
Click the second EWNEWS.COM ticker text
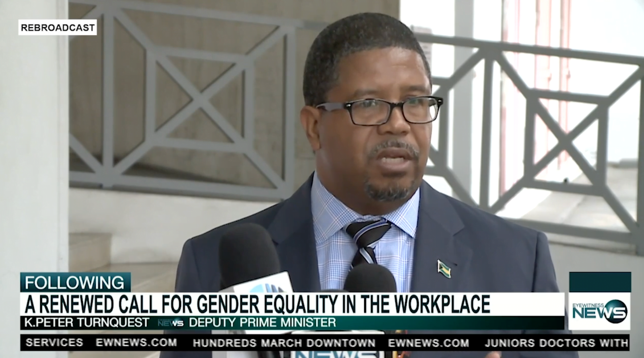[429, 343]
